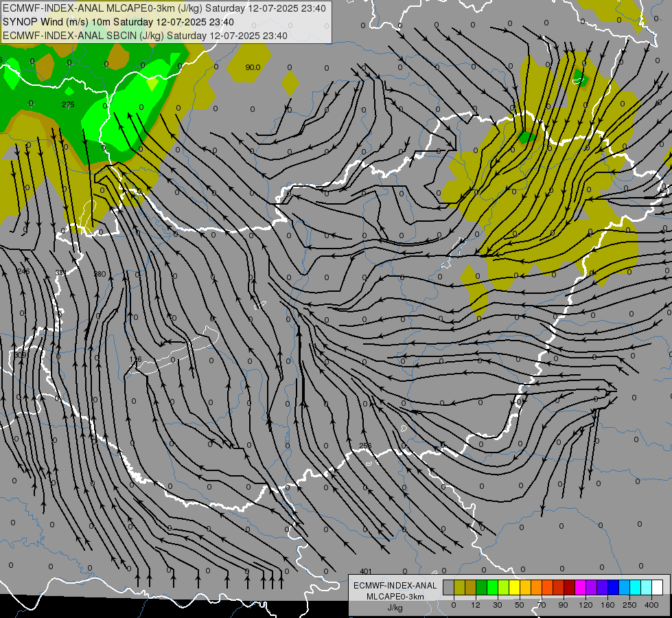Click the legend scale value 70

point(542,605)
